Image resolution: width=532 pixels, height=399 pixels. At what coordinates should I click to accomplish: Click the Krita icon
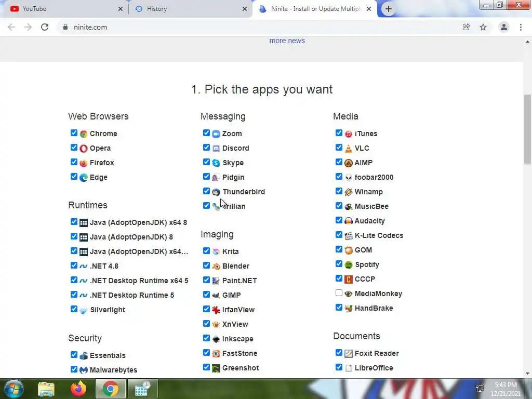click(216, 252)
